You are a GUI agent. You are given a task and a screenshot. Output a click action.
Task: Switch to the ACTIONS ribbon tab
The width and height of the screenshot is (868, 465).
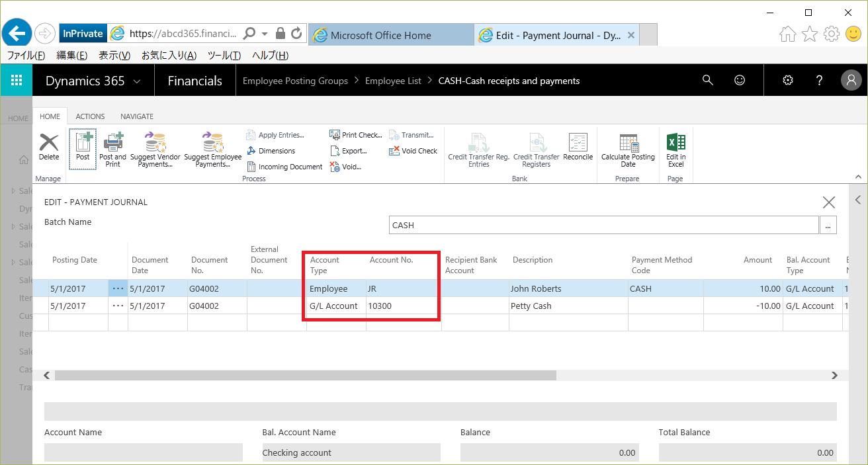click(x=90, y=116)
